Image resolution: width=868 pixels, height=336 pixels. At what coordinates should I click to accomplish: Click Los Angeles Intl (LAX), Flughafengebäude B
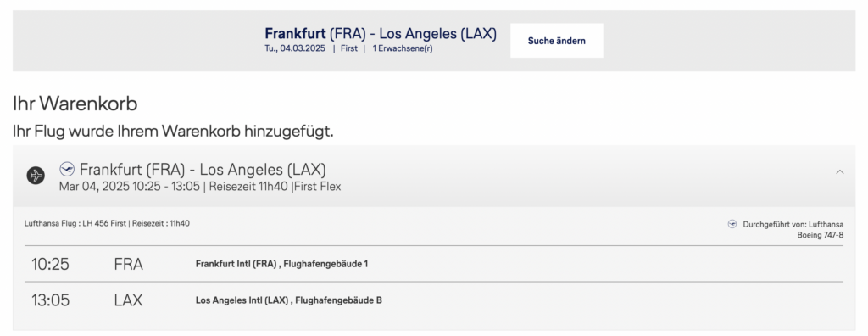tap(289, 300)
